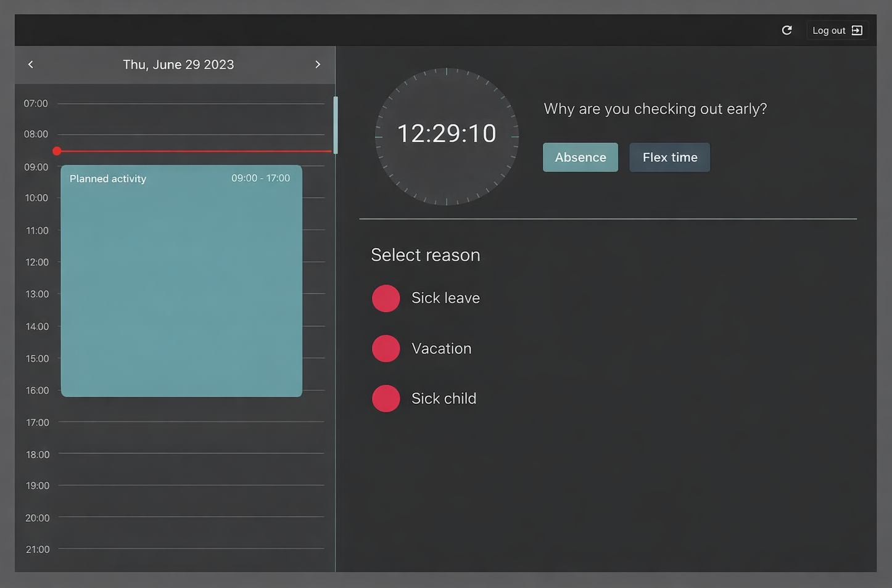
Task: Open the Planned activity calendar block
Action: tap(181, 284)
